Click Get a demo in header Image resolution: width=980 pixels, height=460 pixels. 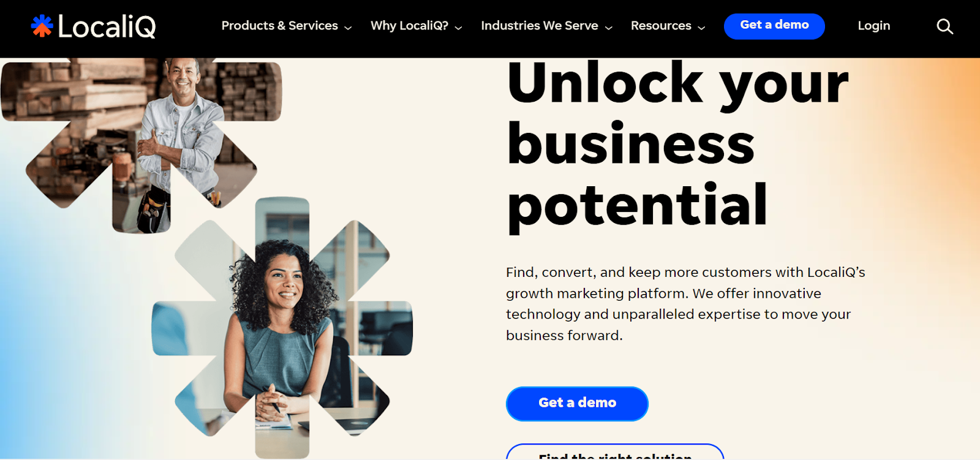point(774,26)
